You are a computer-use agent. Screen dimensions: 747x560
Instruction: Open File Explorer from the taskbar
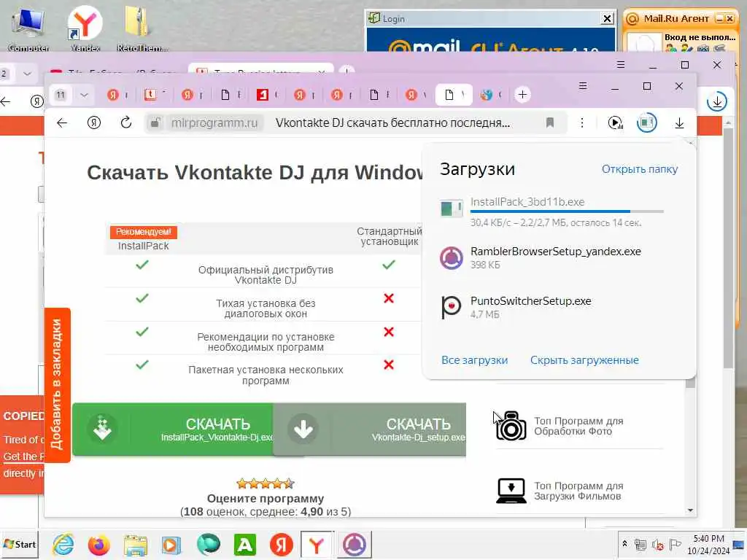pyautogui.click(x=135, y=544)
